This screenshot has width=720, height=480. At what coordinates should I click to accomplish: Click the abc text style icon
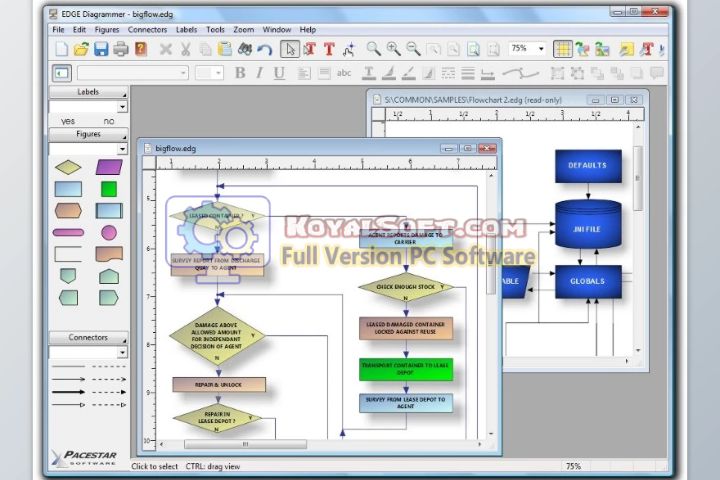[344, 73]
